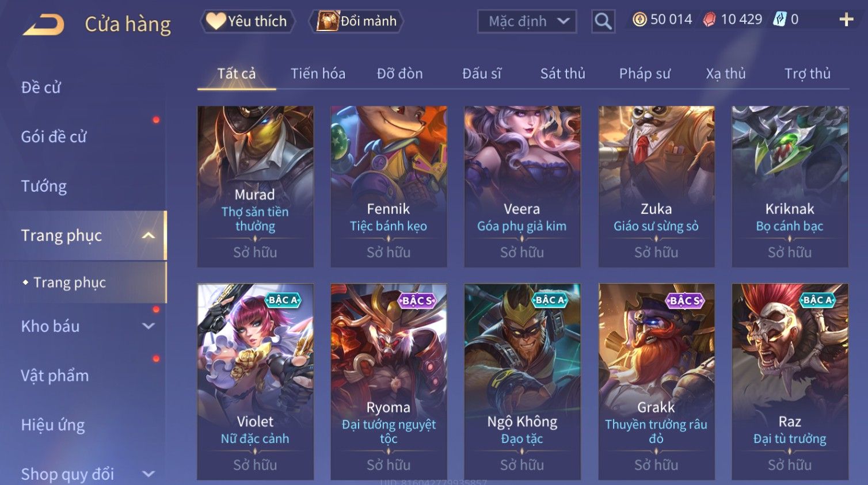Open Yêu thích heart favorites

point(248,21)
